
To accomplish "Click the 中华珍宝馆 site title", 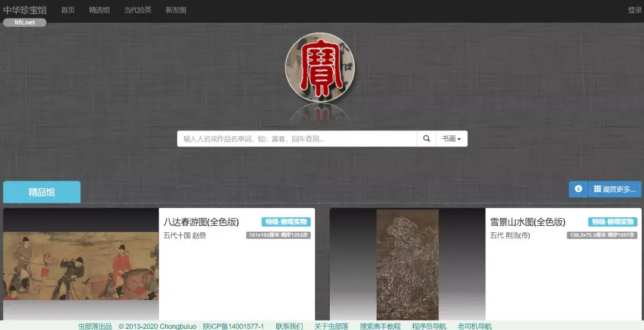I will click(x=25, y=10).
